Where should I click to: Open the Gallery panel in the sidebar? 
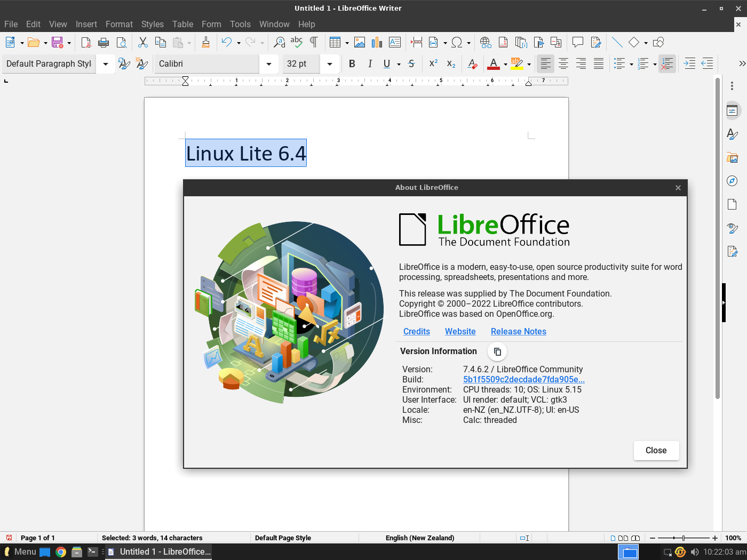pos(732,157)
